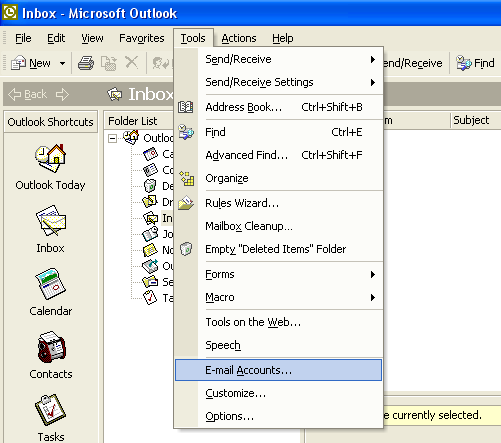Click the Back navigation button
This screenshot has height=443, width=501.
[28, 95]
